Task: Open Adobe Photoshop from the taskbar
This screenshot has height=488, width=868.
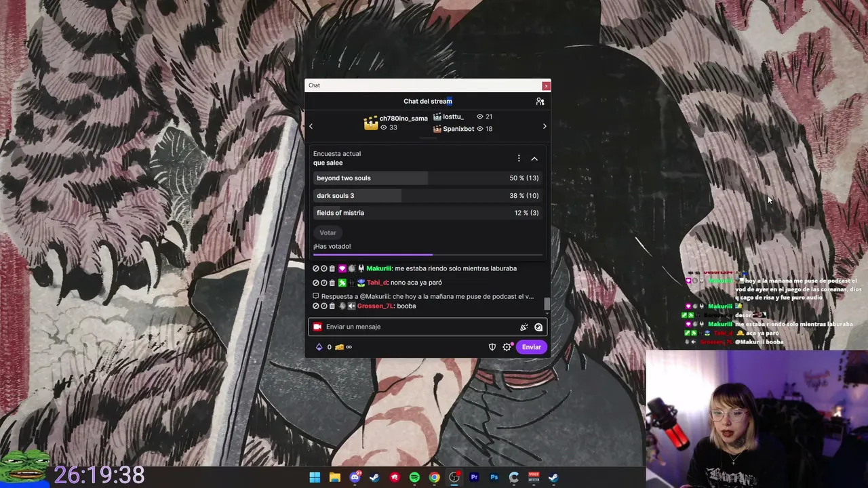Action: tap(494, 477)
